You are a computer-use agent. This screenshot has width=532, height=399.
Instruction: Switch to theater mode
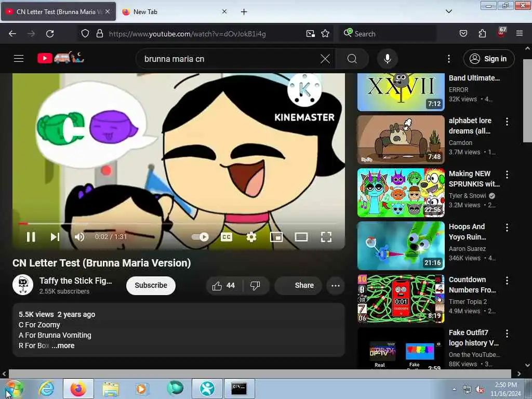tap(301, 237)
